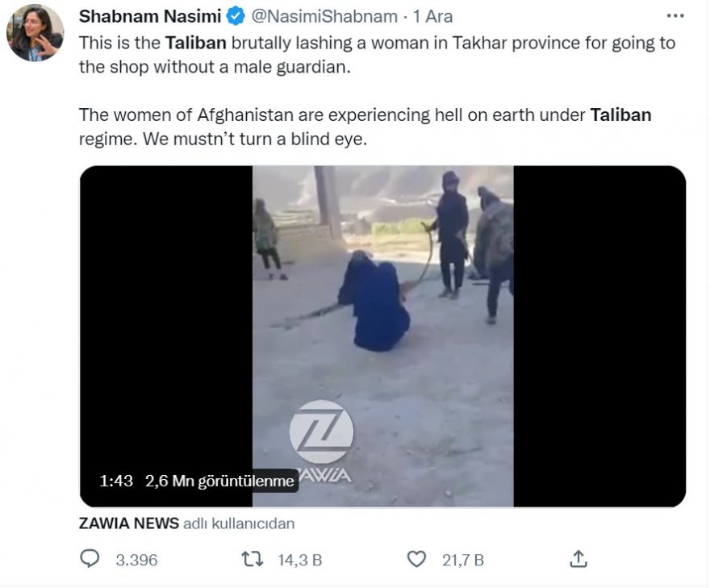The width and height of the screenshot is (710, 588).
Task: Open Shabnam Nasimi's profile picture
Action: 35,32
